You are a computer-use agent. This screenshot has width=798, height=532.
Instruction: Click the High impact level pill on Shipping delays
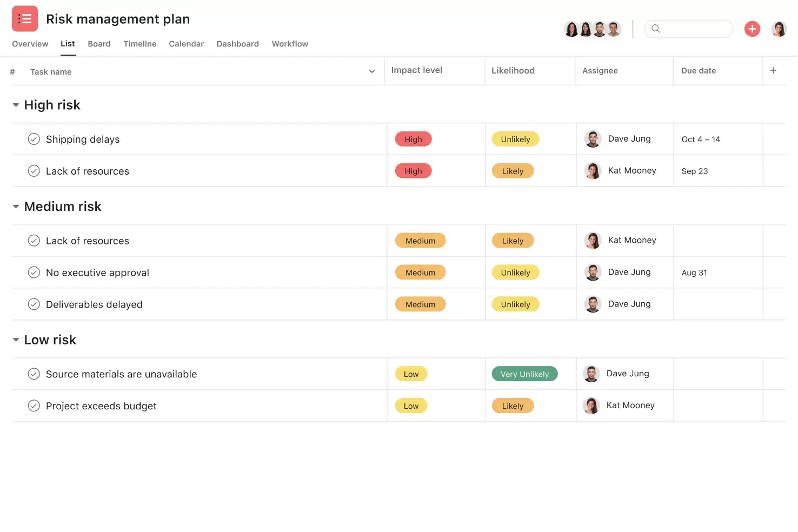(413, 139)
